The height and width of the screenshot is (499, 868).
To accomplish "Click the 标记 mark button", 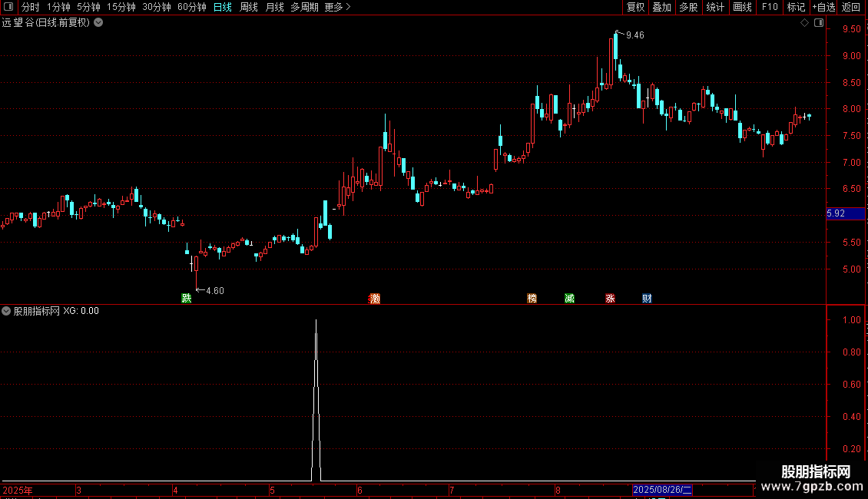I will point(796,7).
